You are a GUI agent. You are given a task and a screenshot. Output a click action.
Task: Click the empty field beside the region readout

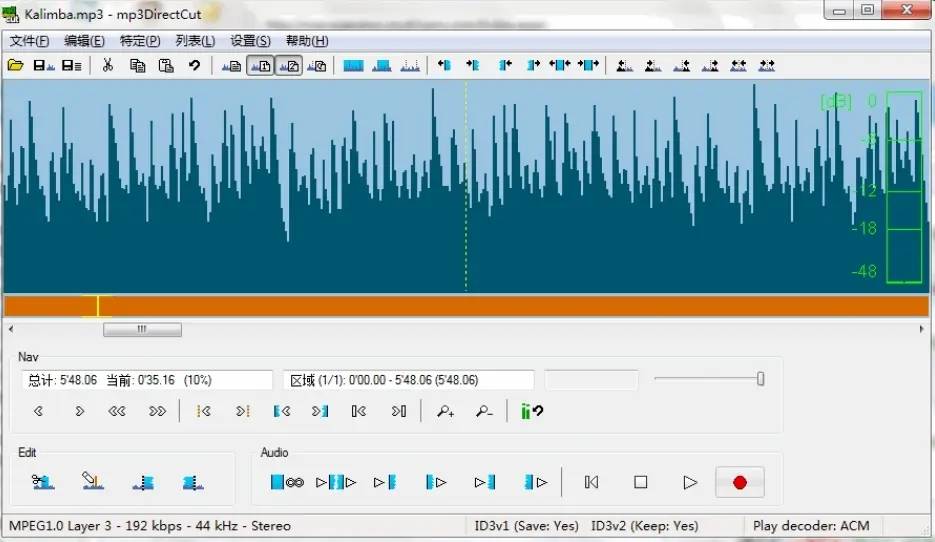tap(592, 380)
